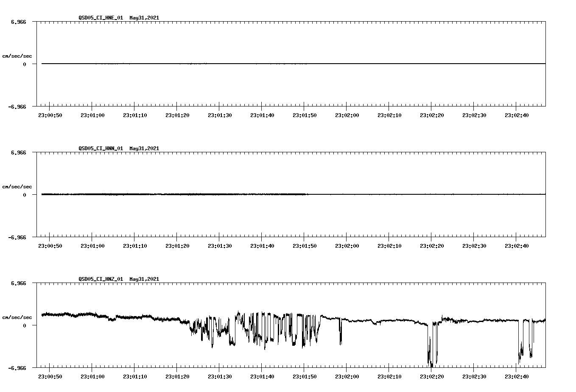Click 23:01:20 time label under HNZ chart
The height and width of the screenshot is (392, 576).
point(177,377)
